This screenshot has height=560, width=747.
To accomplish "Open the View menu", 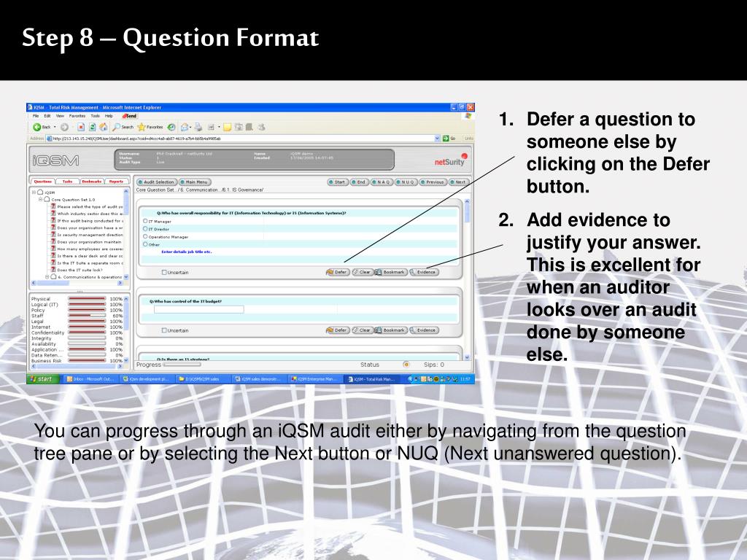I will pos(60,116).
